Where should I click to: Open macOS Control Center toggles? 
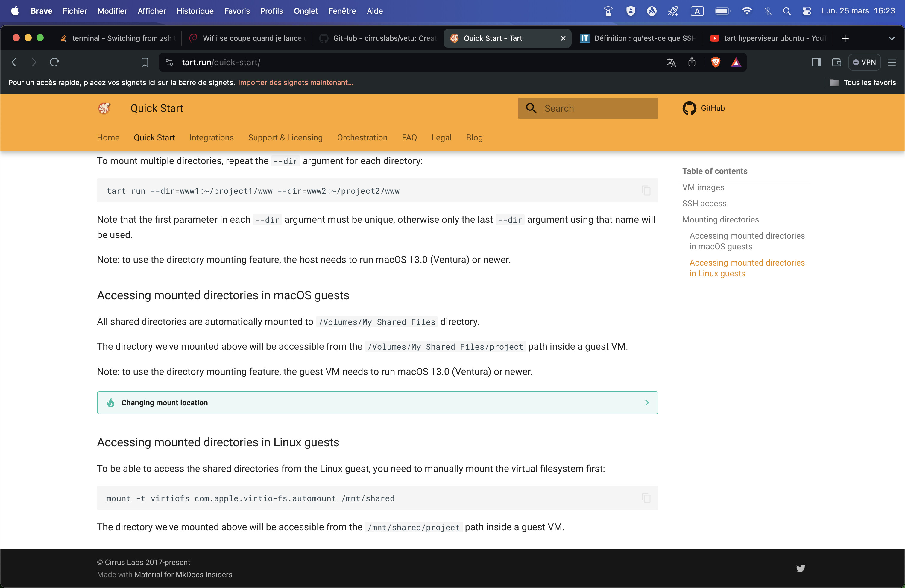click(807, 11)
